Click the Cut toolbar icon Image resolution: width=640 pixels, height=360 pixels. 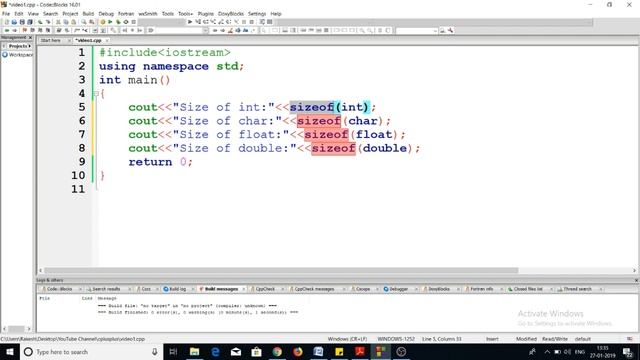coord(58,22)
